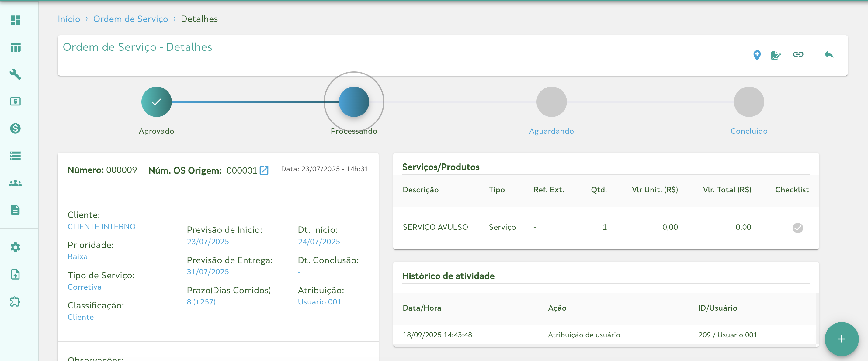Toggle the SERVIÇO AVULSO checklist checkmark
Screen dimensions: 868x361
tap(797, 228)
